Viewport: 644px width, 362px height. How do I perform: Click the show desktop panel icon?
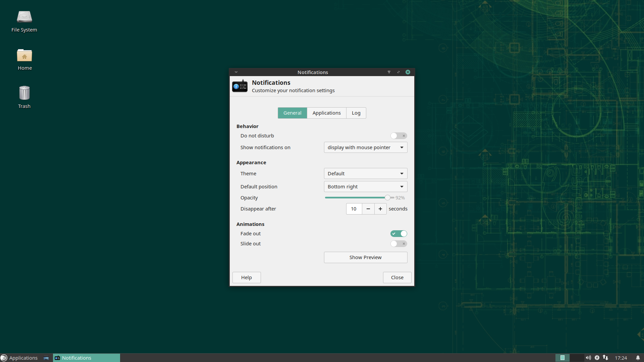point(46,358)
